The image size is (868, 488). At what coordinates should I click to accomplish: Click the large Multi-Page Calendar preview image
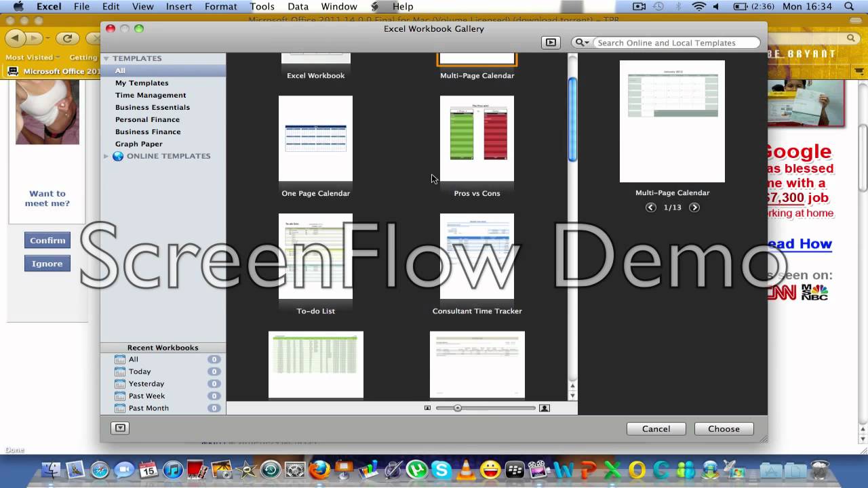click(672, 121)
